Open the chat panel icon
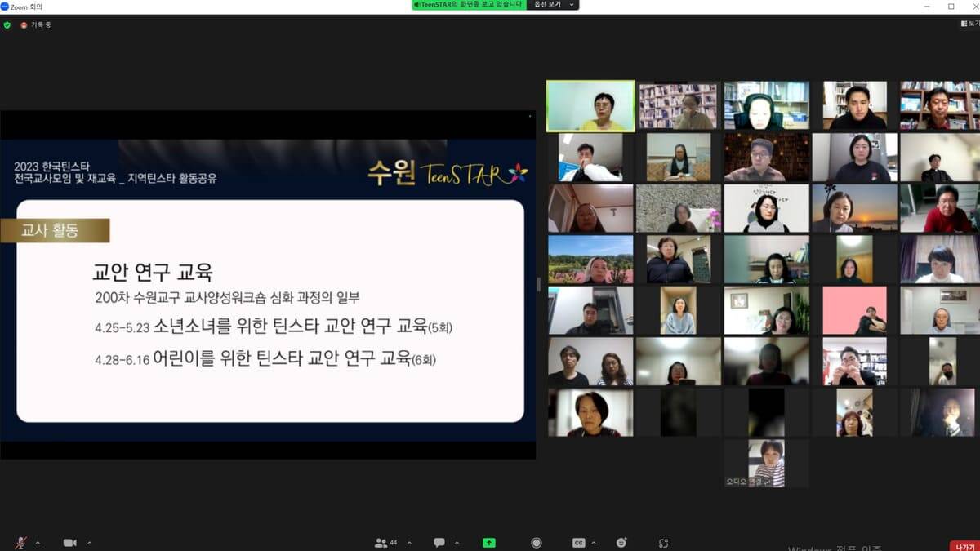This screenshot has height=551, width=980. [x=439, y=543]
